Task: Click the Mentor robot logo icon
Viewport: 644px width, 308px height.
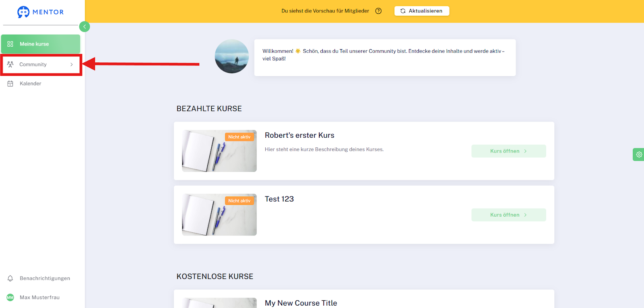Action: point(23,12)
